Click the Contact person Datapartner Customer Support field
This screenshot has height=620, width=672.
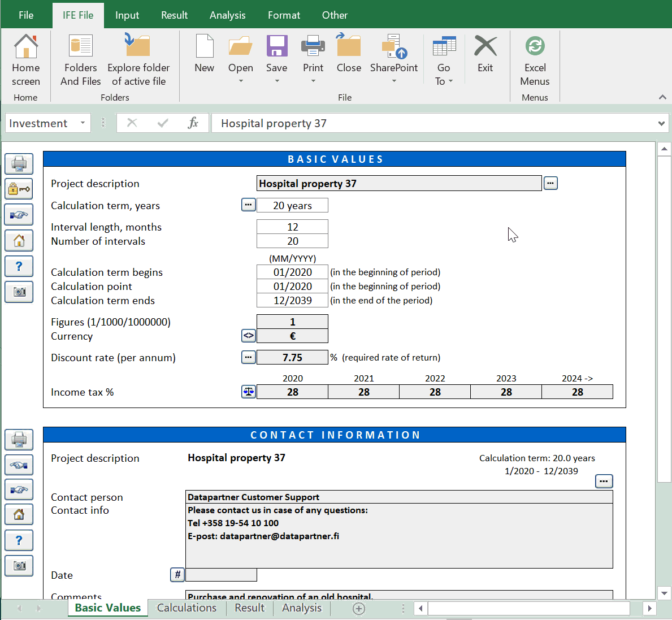(399, 497)
